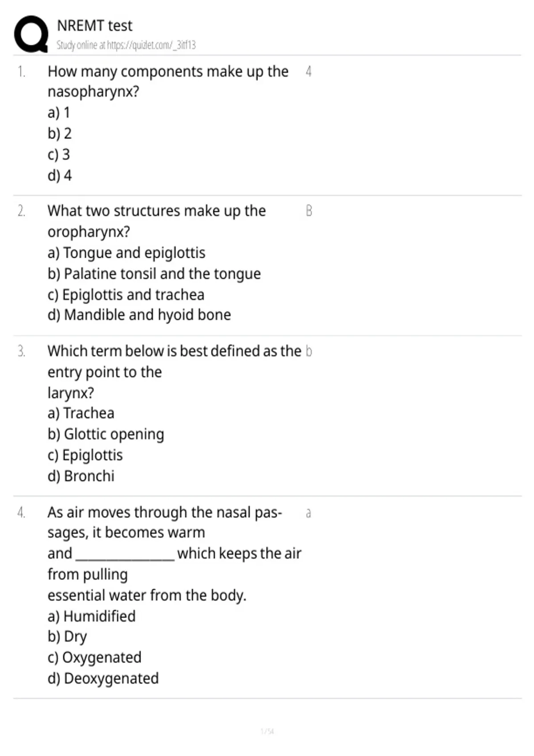The image size is (534, 756).
Task: Choose d) Mandible and hyoid bone
Action: 139,315
